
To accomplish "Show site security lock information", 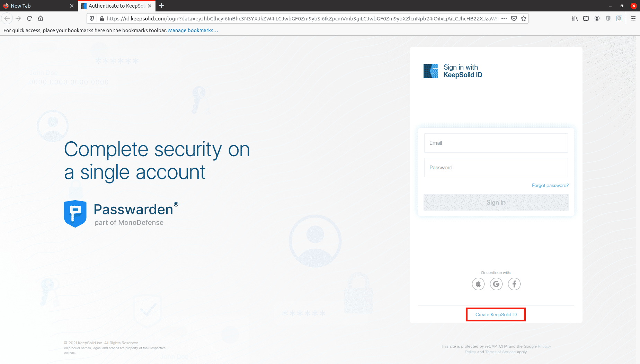I will pyautogui.click(x=102, y=18).
